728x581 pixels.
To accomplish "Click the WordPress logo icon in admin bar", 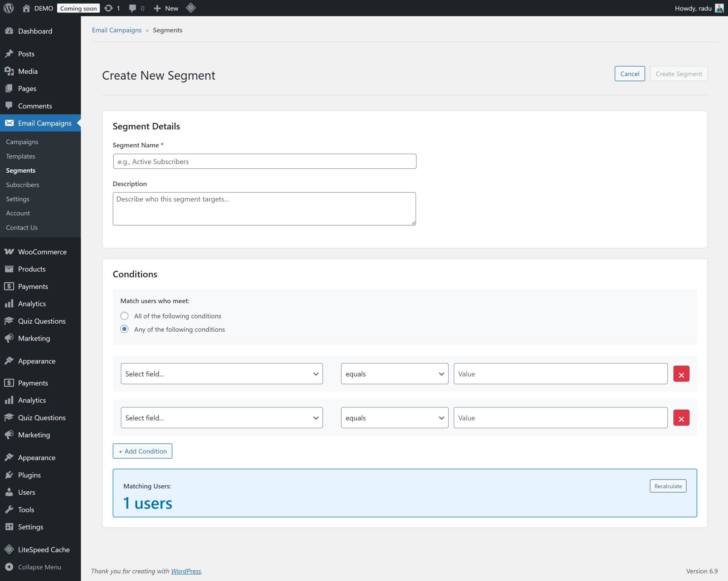I will coord(9,8).
